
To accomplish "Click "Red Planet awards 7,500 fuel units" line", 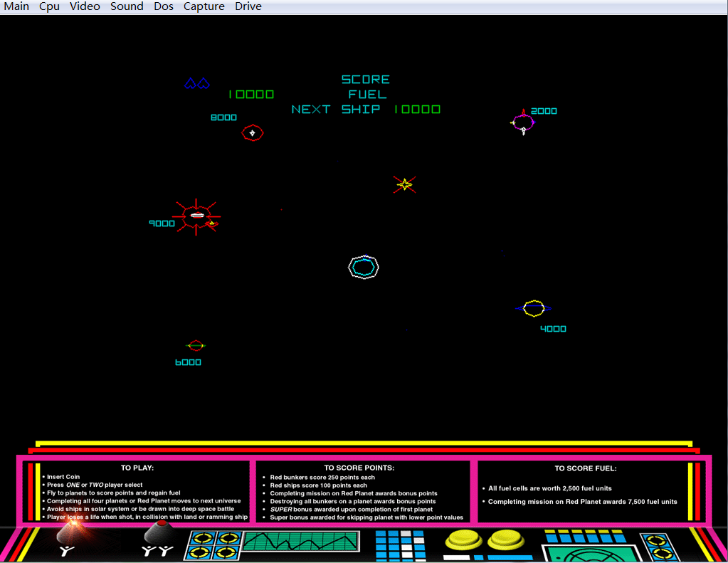I will [582, 502].
